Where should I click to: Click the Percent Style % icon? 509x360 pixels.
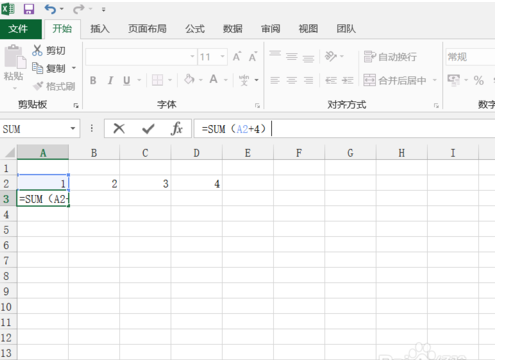(479, 80)
